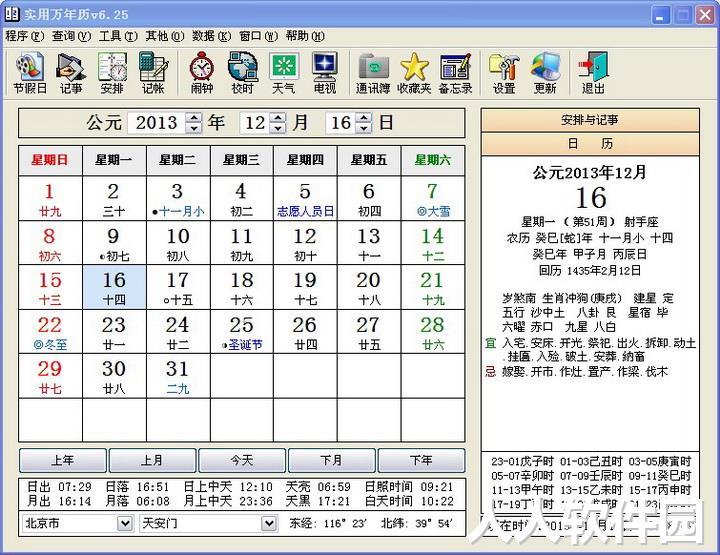720x555 pixels.
Task: Select December 5 志愿人员日 cell
Action: (x=305, y=198)
